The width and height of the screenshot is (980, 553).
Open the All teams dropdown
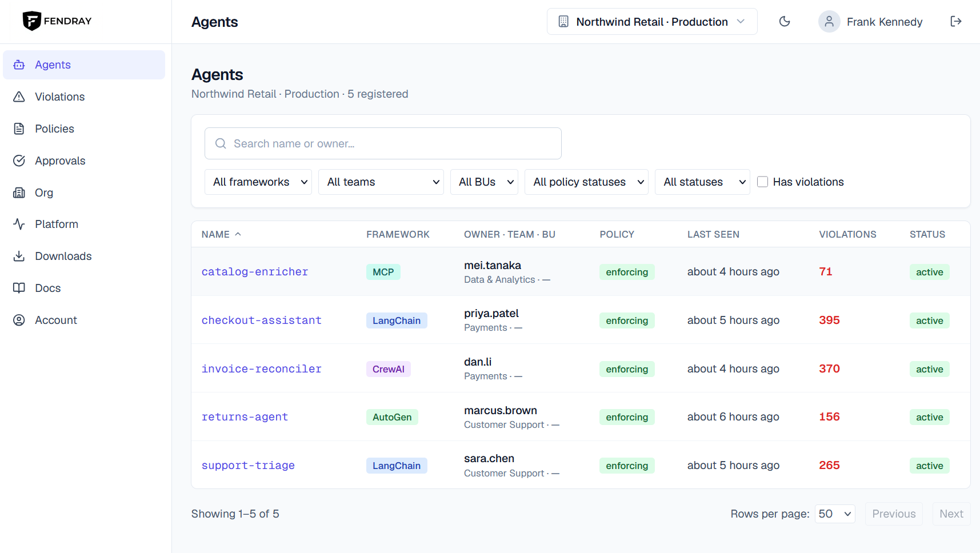[381, 182]
